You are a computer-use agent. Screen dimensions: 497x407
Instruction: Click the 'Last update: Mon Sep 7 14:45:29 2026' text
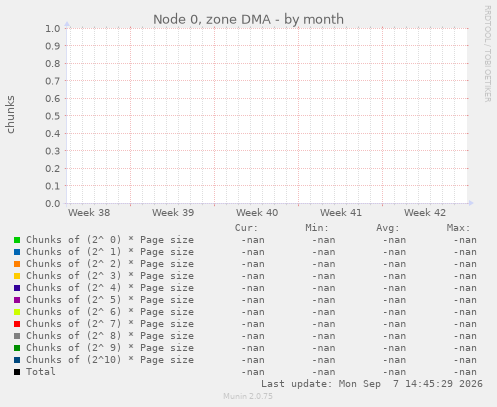click(x=372, y=384)
